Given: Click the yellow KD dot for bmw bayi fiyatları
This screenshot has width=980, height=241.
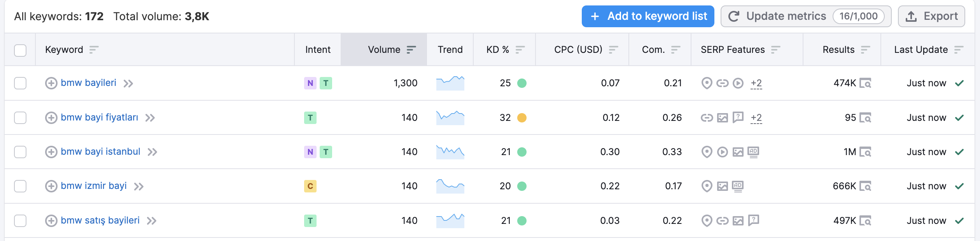Looking at the screenshot, I should pyautogui.click(x=522, y=118).
